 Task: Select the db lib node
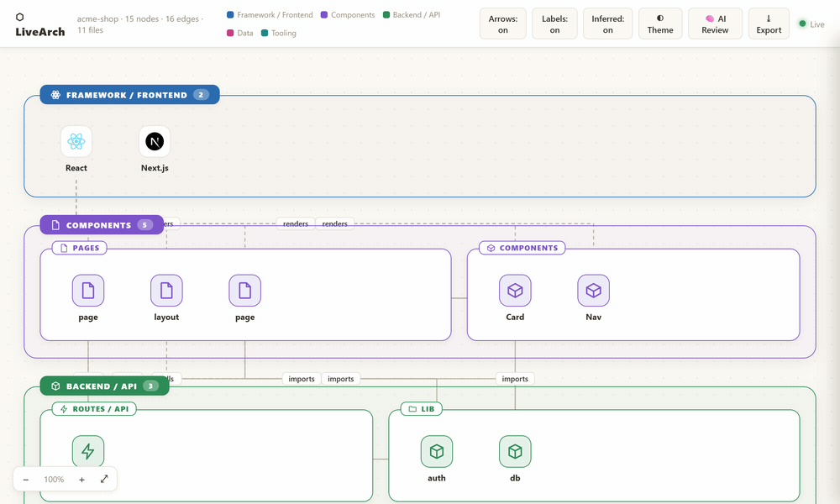515,452
